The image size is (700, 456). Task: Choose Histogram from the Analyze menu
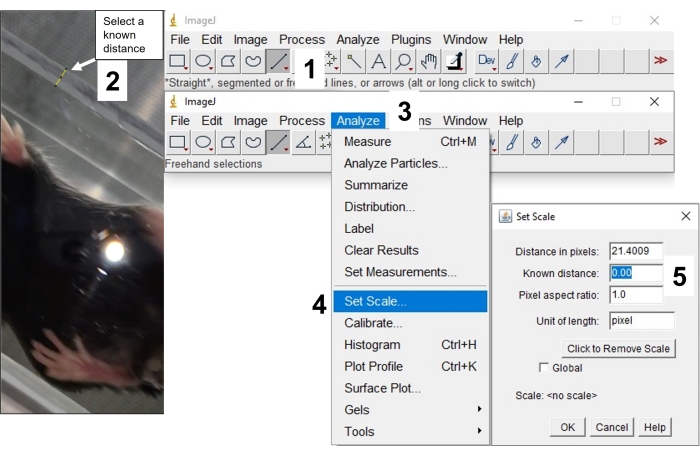[x=410, y=345]
